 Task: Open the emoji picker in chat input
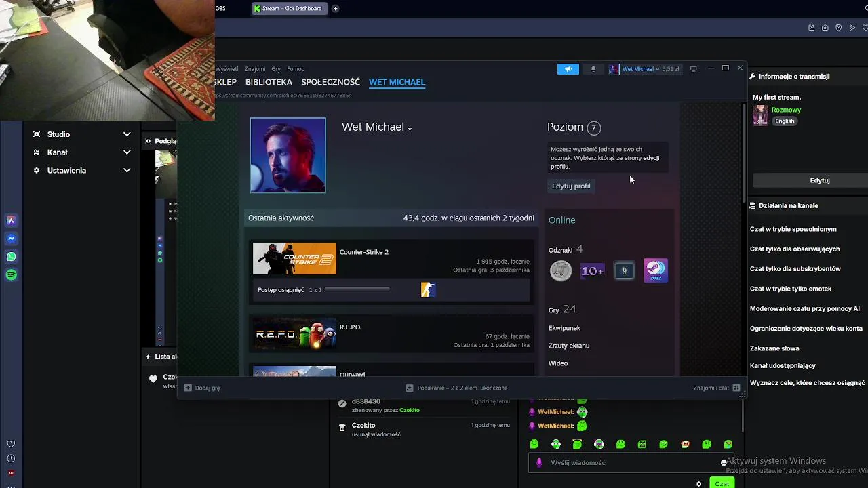[x=724, y=463]
